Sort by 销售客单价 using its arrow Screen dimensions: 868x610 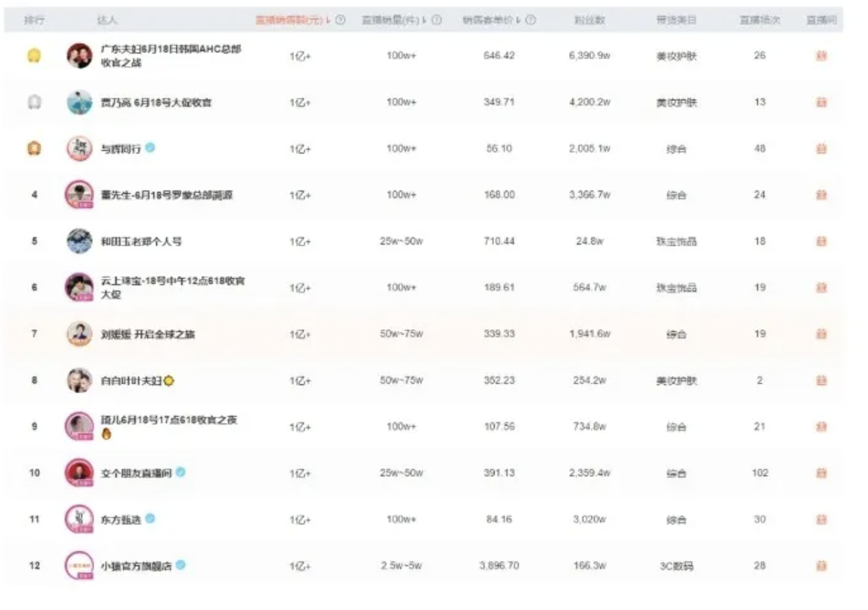pyautogui.click(x=519, y=20)
